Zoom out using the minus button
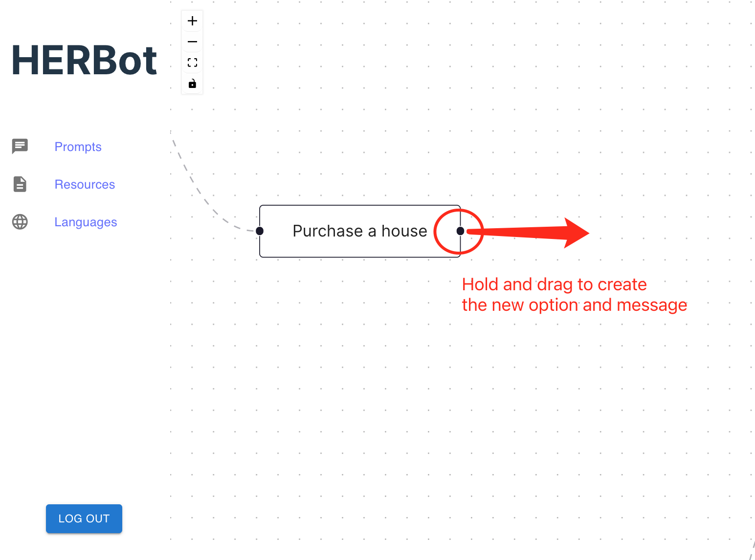Viewport: 755px width, 560px height. (192, 42)
